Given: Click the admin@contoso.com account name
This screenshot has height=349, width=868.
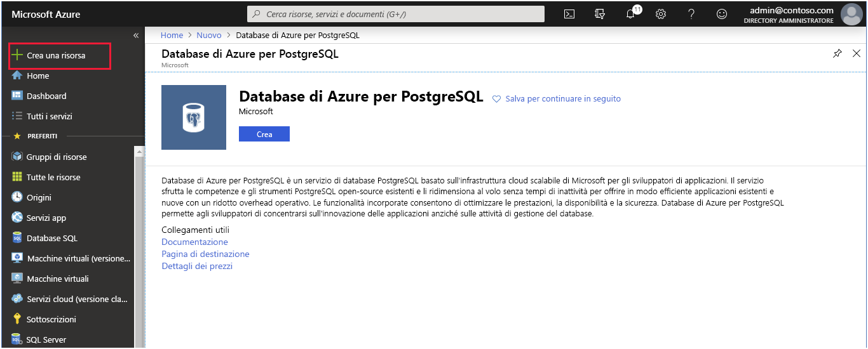Looking at the screenshot, I should [792, 10].
